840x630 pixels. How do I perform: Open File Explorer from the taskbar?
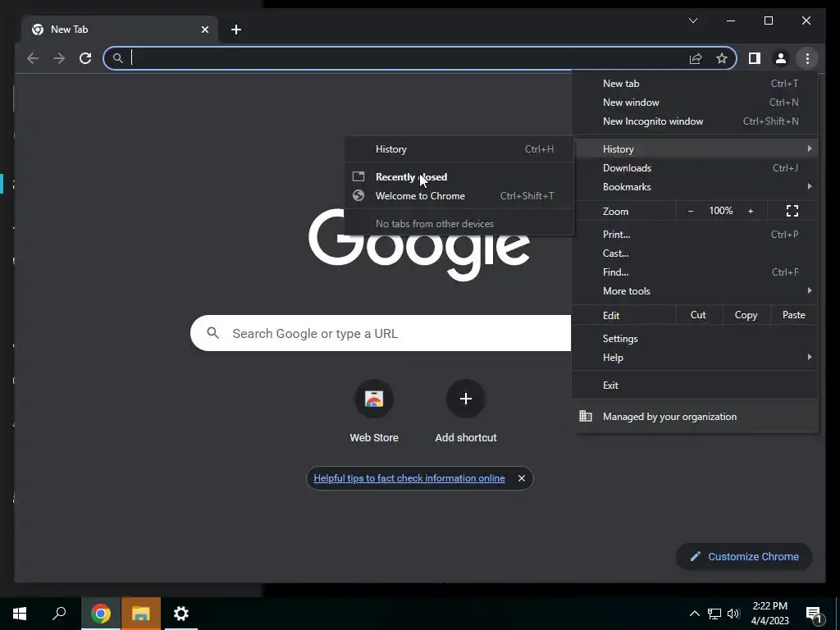tap(141, 614)
